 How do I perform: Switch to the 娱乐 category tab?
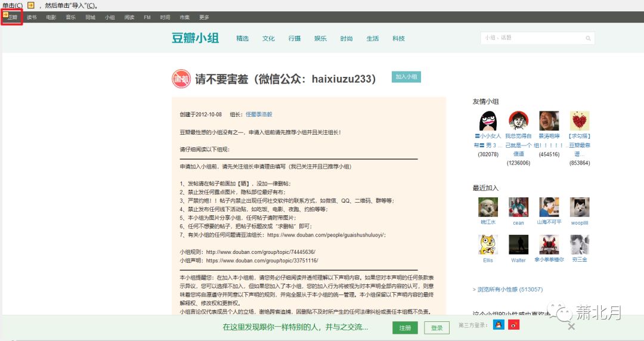point(320,38)
